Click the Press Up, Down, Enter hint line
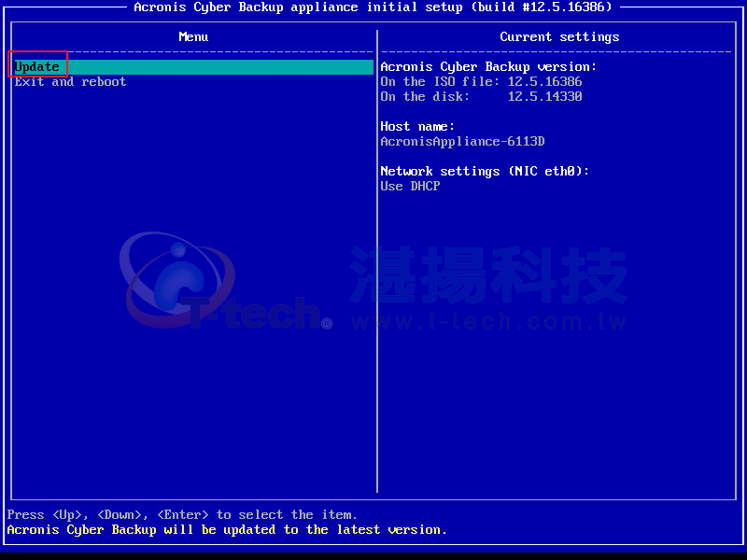Viewport: 747px width, 560px height. pyautogui.click(x=182, y=515)
